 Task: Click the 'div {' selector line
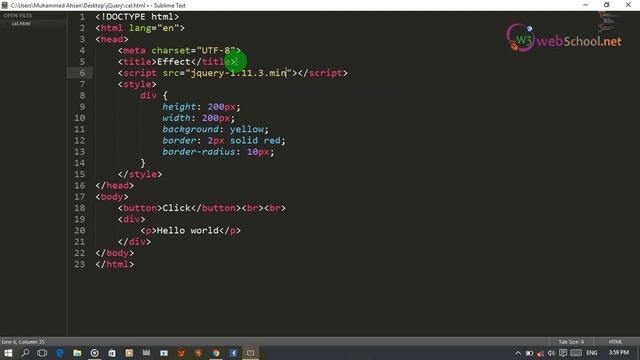[x=154, y=96]
